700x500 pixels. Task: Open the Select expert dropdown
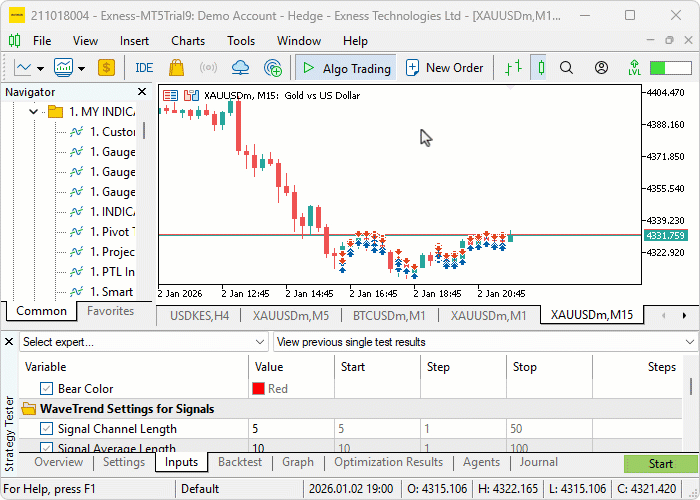(144, 342)
